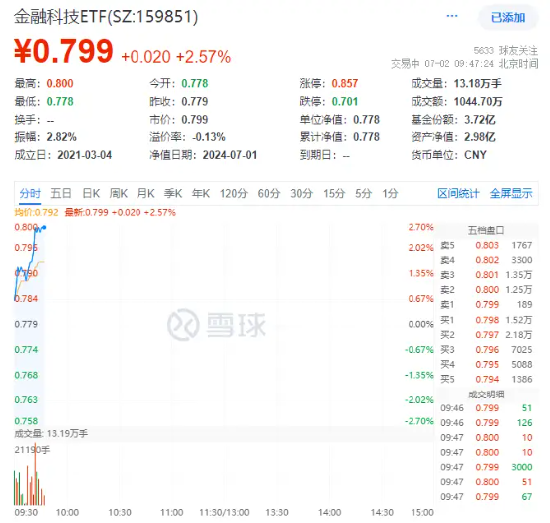
Task: Select the 30分 interval tab
Action: click(301, 193)
